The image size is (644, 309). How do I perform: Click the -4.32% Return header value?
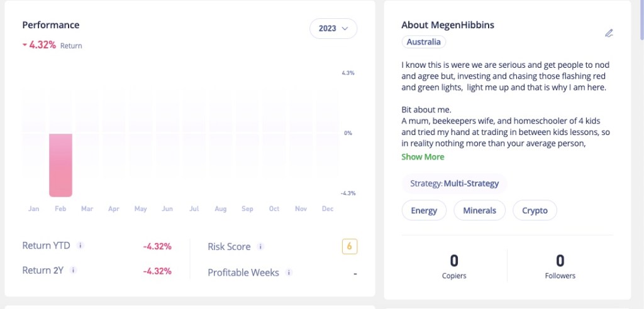coord(43,45)
